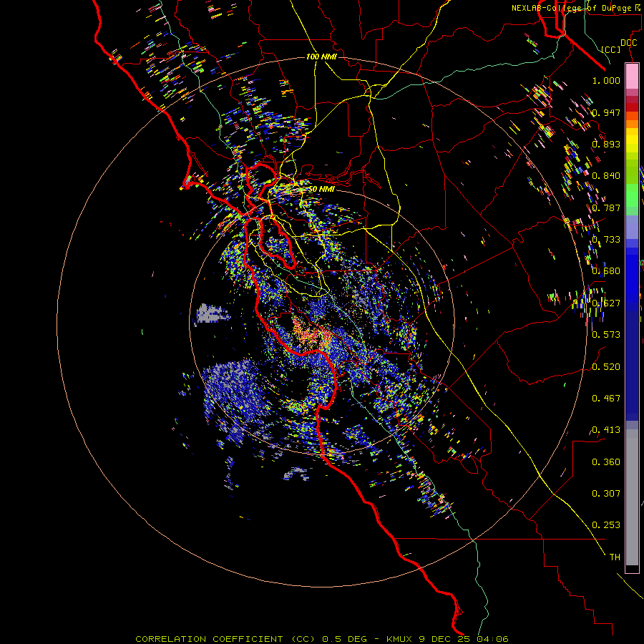This screenshot has height=644, width=644.
Task: Click the 0.413 legend value
Action: [x=606, y=430]
